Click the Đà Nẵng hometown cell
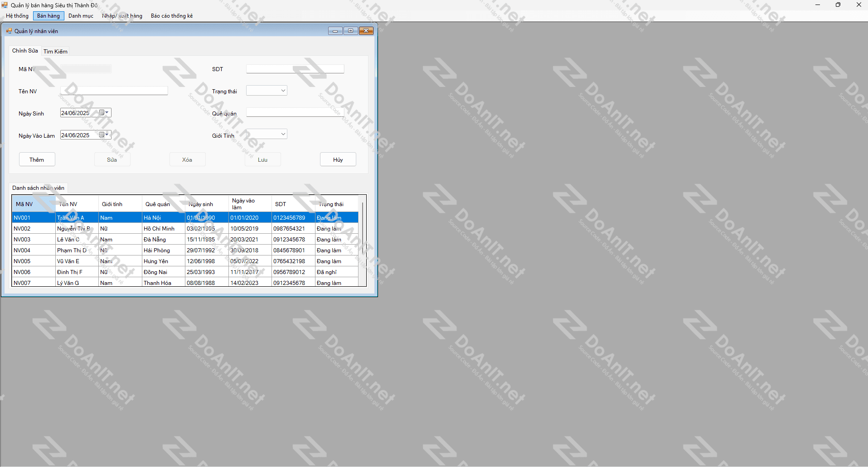 click(x=164, y=240)
